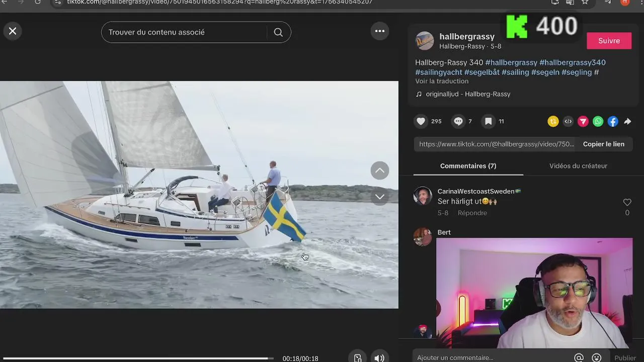Open the #sailingyacht hashtag
Image resolution: width=644 pixels, height=362 pixels.
(x=439, y=72)
